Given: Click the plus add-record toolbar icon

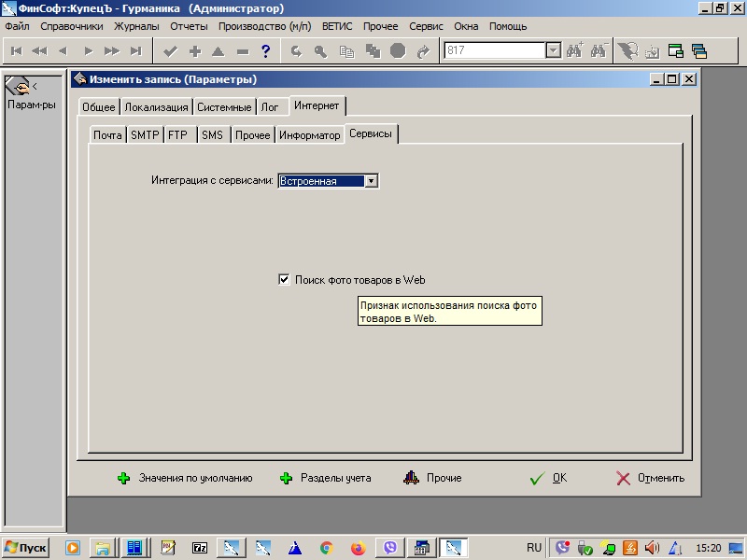Looking at the screenshot, I should [194, 51].
